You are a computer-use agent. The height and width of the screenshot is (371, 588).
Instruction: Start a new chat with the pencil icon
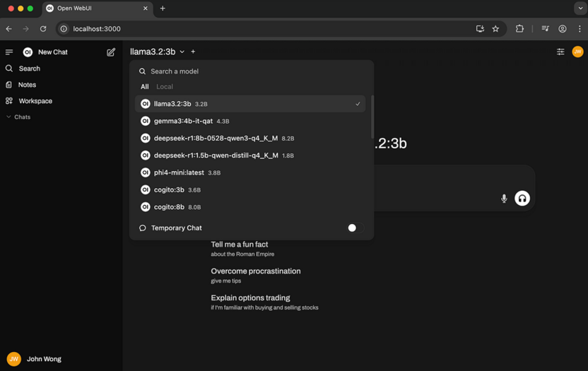tap(111, 52)
